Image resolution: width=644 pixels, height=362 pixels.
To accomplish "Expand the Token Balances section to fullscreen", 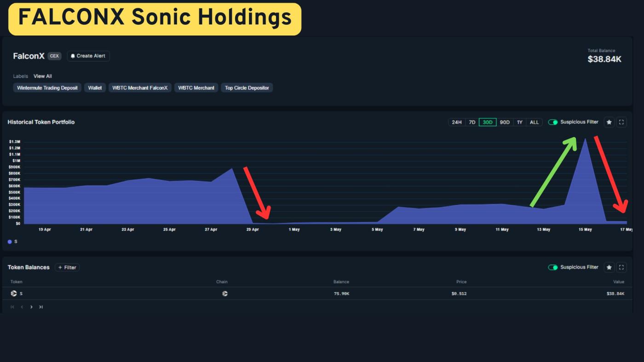I will pos(621,267).
